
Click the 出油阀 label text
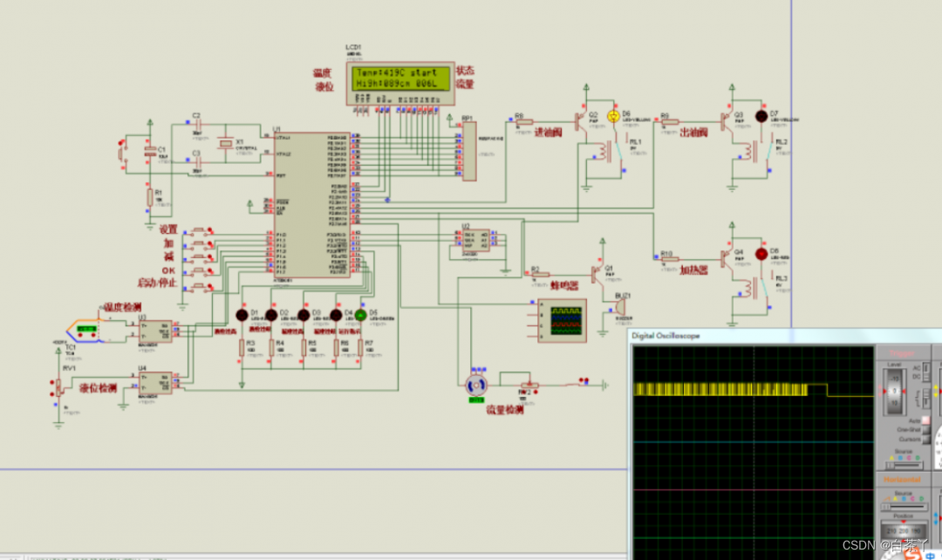point(693,133)
